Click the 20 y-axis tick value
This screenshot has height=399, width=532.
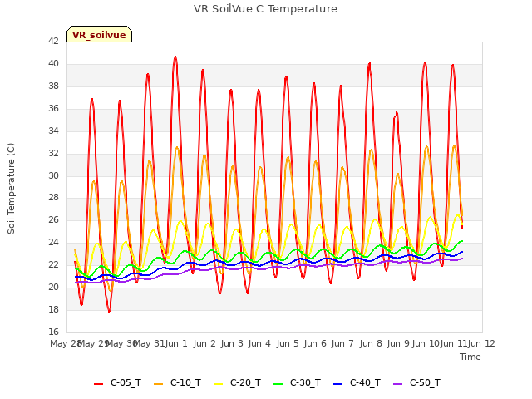53,287
